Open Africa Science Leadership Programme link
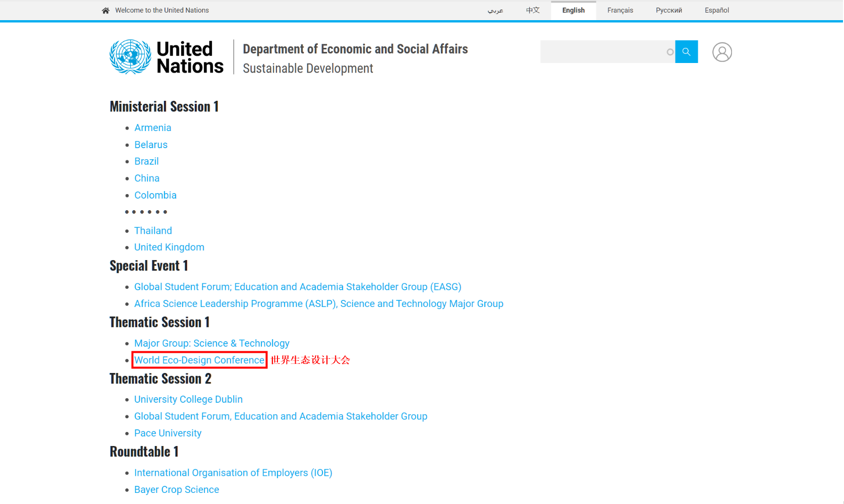844x504 pixels. point(318,304)
